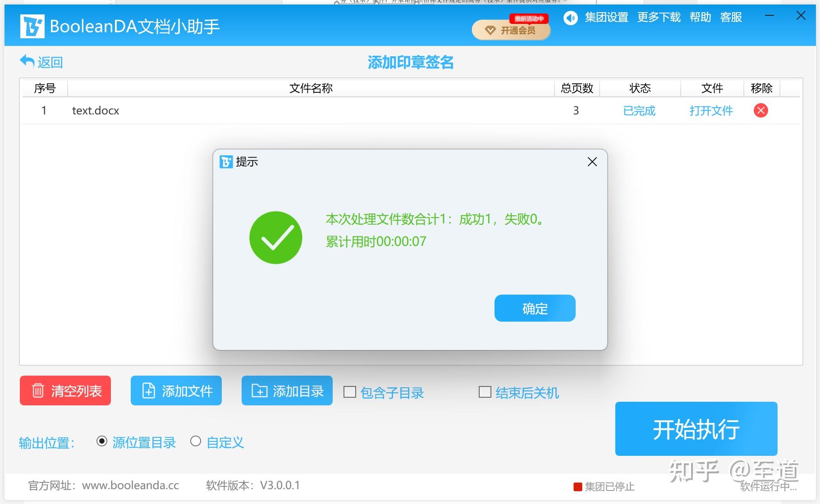This screenshot has width=820, height=504.
Task: Select the 源位置目录 radio button
Action: click(102, 441)
